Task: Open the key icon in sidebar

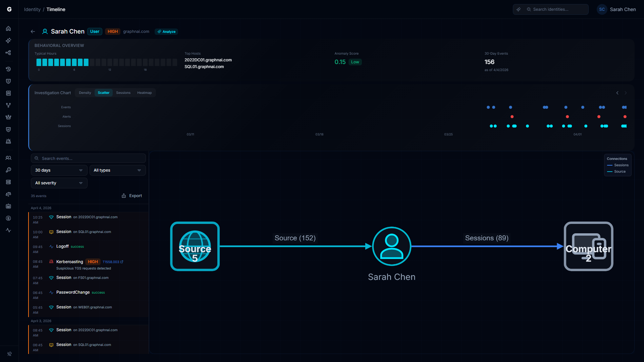Action: (x=8, y=170)
